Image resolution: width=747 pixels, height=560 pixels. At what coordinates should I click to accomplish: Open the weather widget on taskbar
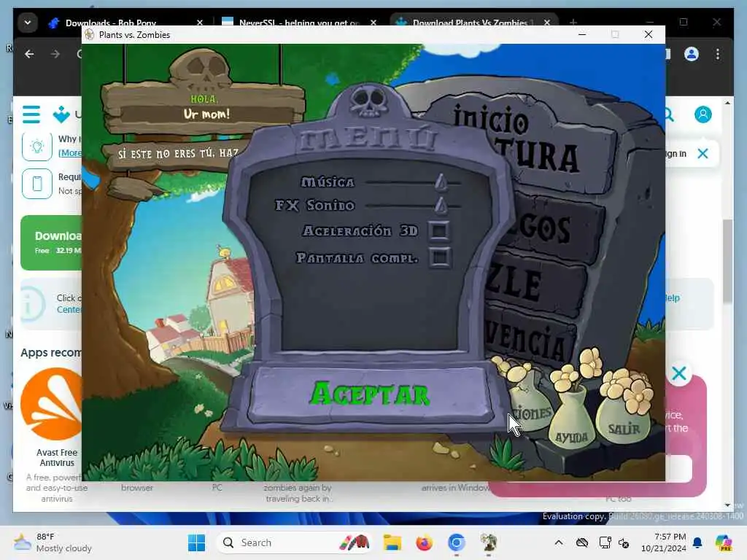pos(53,542)
